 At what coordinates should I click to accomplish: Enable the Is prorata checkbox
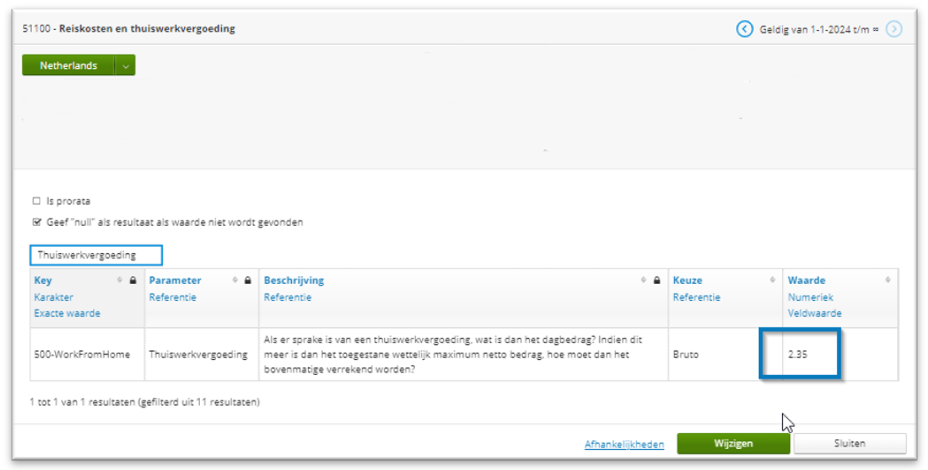(x=37, y=201)
